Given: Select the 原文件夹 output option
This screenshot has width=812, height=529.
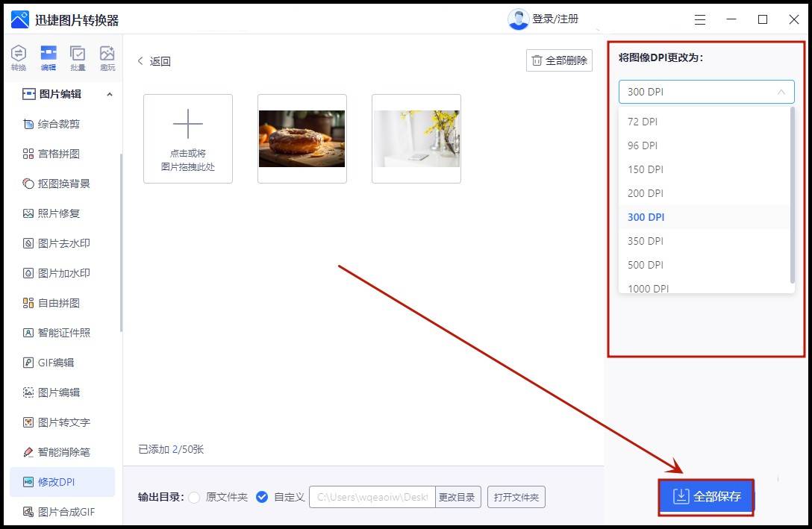Looking at the screenshot, I should pos(213,496).
